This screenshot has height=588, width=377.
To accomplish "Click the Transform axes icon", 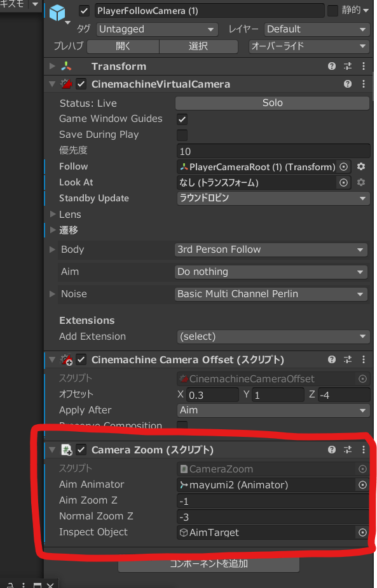I will (x=66, y=67).
